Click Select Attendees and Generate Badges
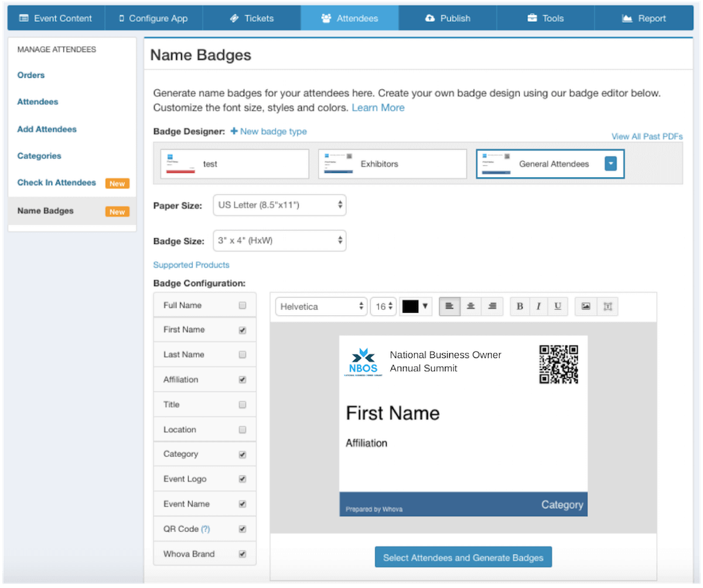The width and height of the screenshot is (703, 588). pos(463,558)
